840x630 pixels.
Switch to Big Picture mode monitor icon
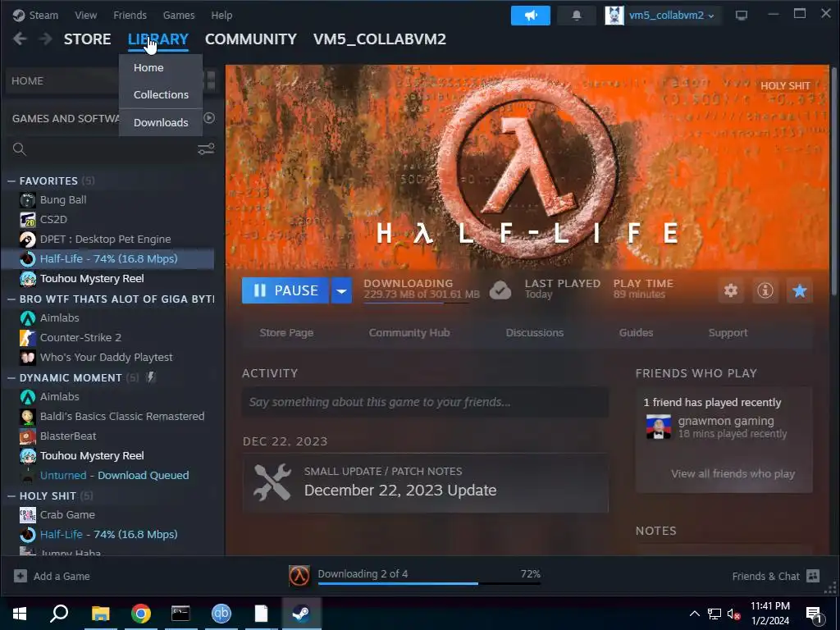pos(742,16)
